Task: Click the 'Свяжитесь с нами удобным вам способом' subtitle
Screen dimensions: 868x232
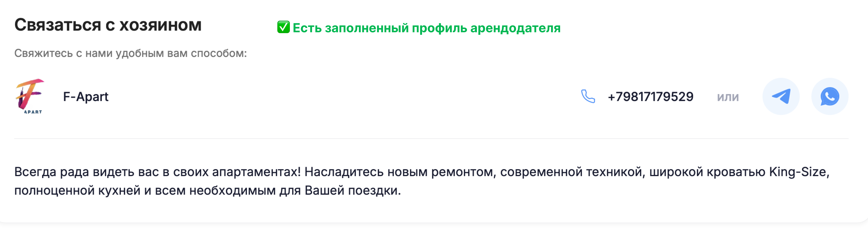Action: coord(130,53)
